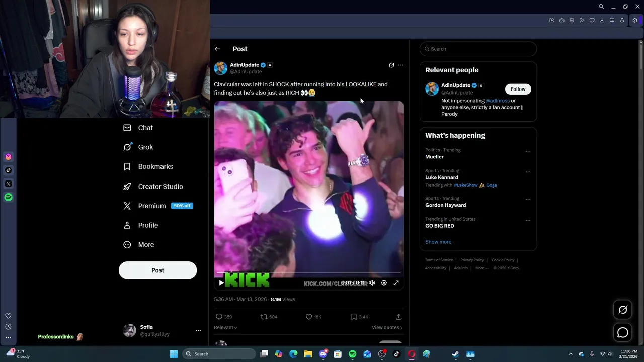Viewport: 644px width, 362px height.
Task: Open Spotify in the browser sidebar
Action: tap(8, 198)
